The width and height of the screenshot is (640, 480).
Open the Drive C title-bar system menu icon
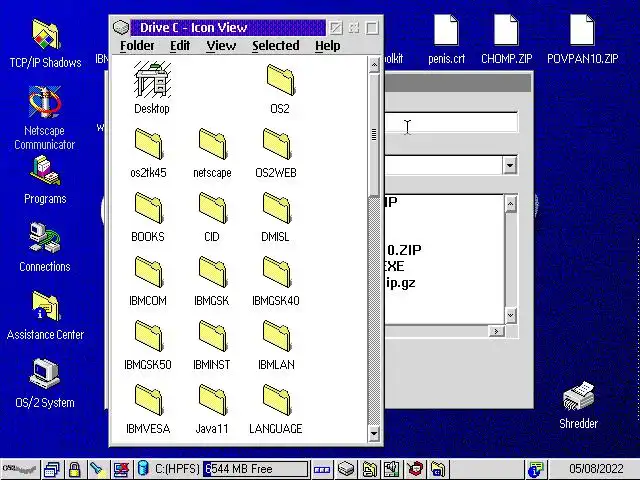pyautogui.click(x=121, y=27)
